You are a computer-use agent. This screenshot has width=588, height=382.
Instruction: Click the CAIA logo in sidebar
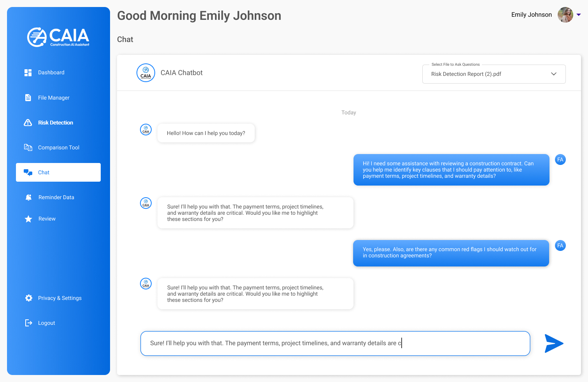[58, 37]
